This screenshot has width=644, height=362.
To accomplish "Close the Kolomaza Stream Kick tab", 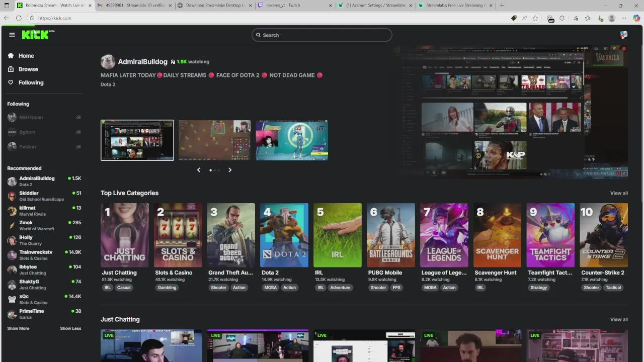I will [90, 6].
